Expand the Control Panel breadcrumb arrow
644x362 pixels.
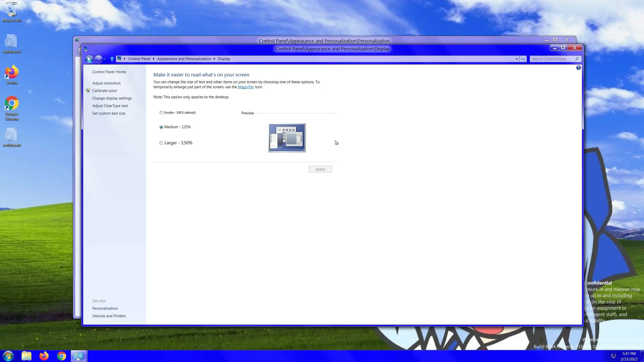point(154,59)
